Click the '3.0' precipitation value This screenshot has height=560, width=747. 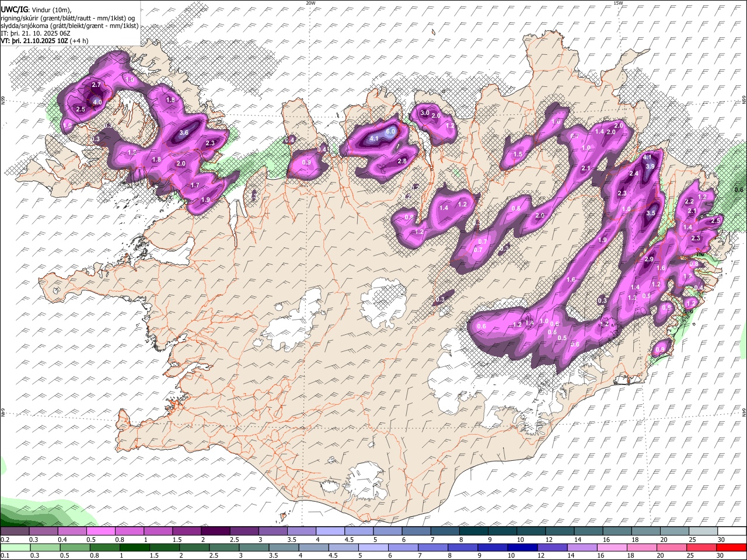425,113
